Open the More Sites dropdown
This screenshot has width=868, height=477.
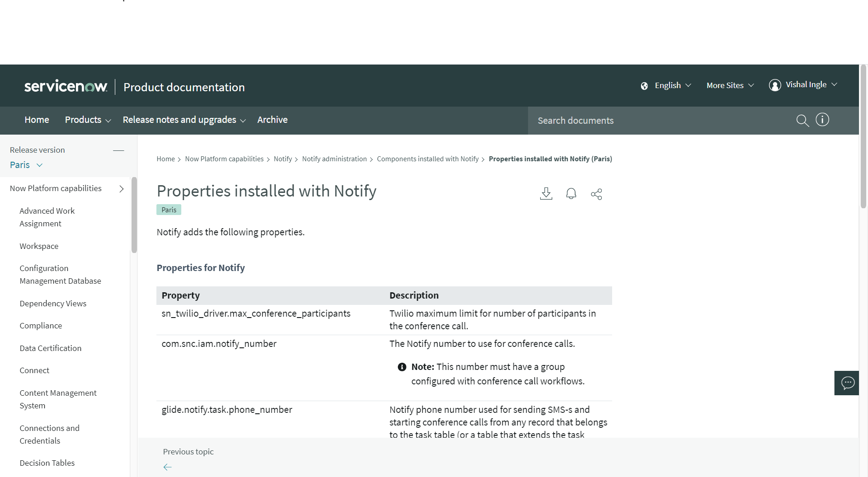tap(729, 85)
